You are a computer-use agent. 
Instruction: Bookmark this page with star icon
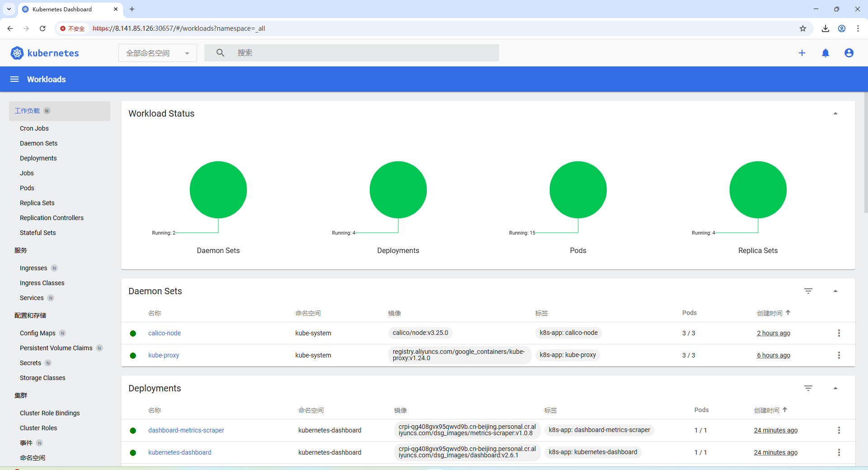(x=803, y=28)
